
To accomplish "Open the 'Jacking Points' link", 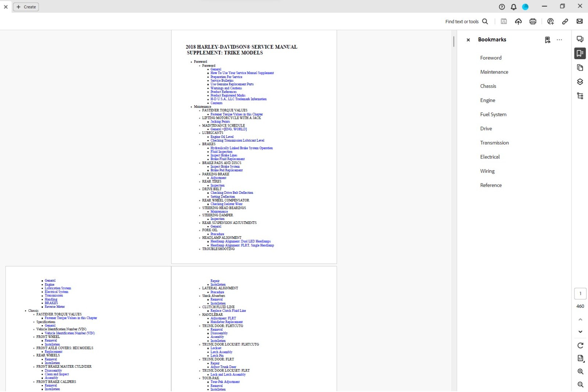I will (220, 122).
